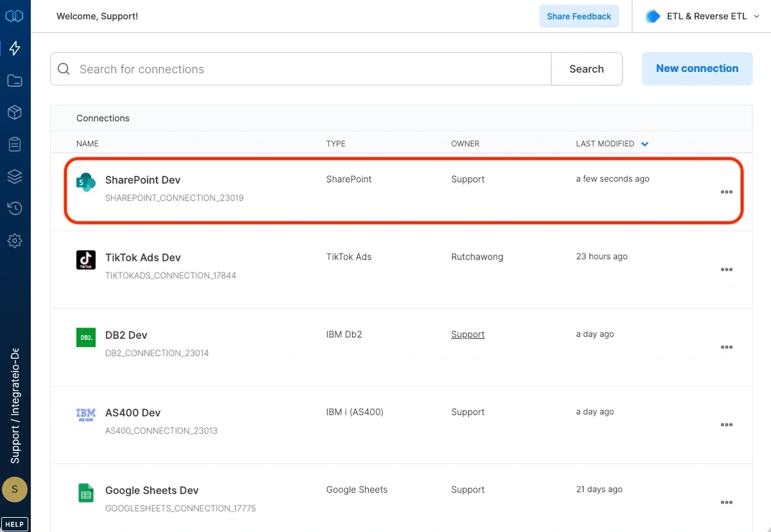Click the SharePoint connection logo icon
Image resolution: width=771 pixels, height=532 pixels.
85,182
